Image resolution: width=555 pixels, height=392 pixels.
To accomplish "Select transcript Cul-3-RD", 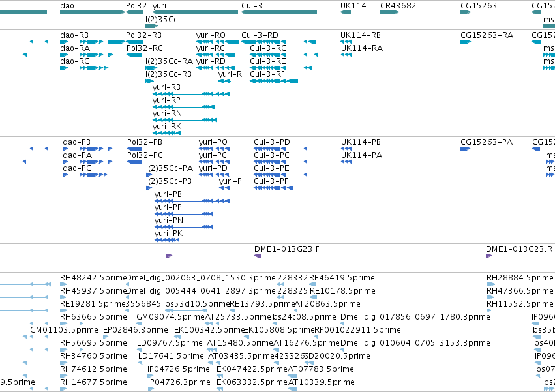I will [260, 35].
